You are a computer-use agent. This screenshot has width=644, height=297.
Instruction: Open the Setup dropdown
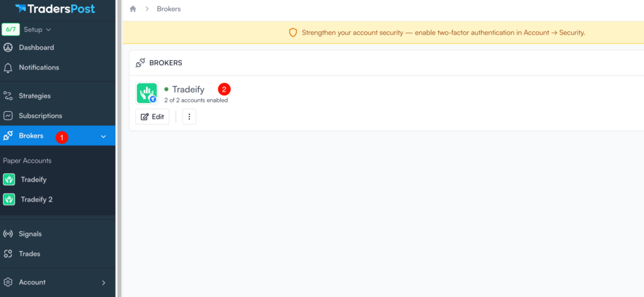coord(37,30)
